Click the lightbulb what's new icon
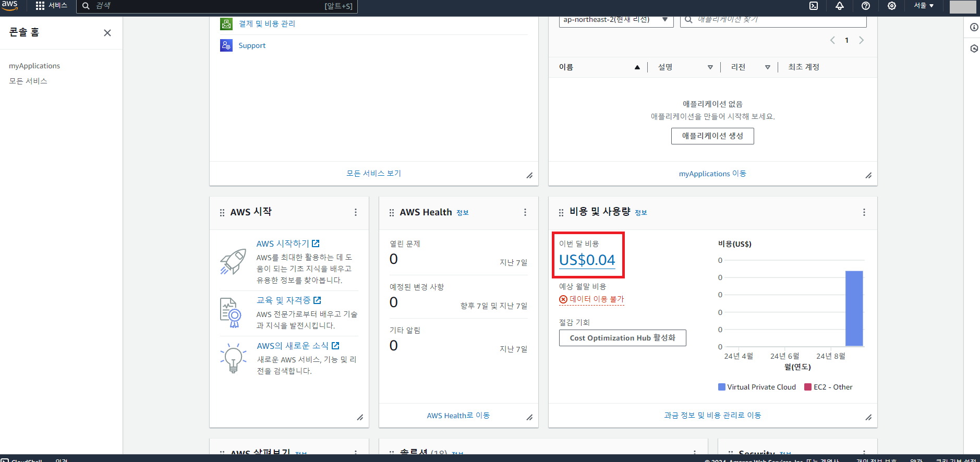 [233, 358]
